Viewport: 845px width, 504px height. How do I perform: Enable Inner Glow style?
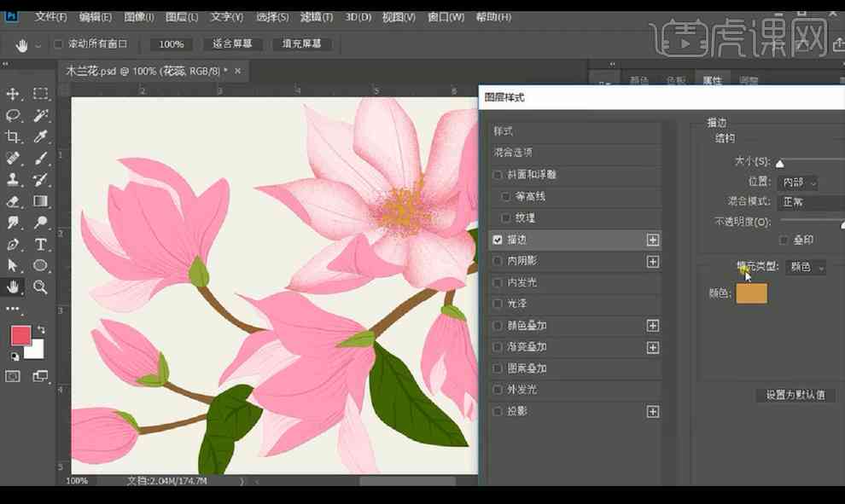click(498, 282)
